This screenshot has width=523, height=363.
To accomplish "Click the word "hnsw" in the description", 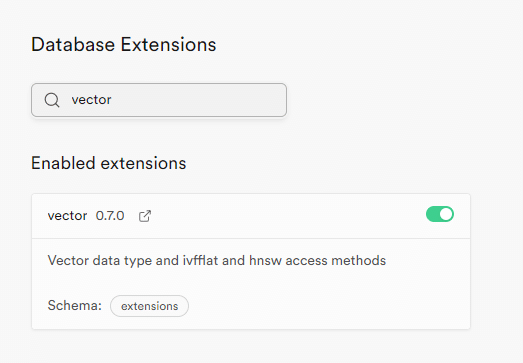I will [266, 261].
